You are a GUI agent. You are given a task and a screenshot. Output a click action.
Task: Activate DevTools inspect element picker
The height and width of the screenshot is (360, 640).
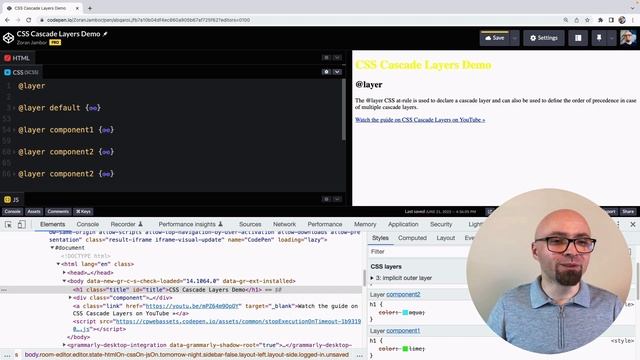[8, 224]
